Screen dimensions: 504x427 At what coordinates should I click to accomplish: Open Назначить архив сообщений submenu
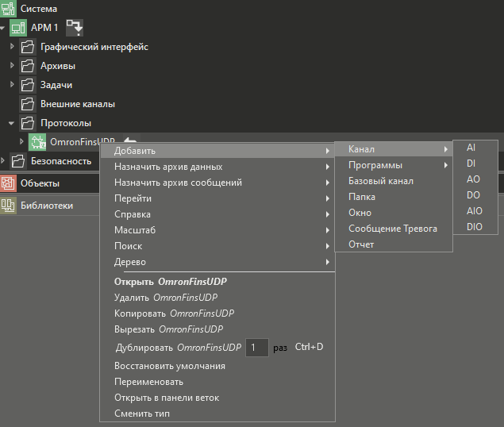(x=217, y=183)
